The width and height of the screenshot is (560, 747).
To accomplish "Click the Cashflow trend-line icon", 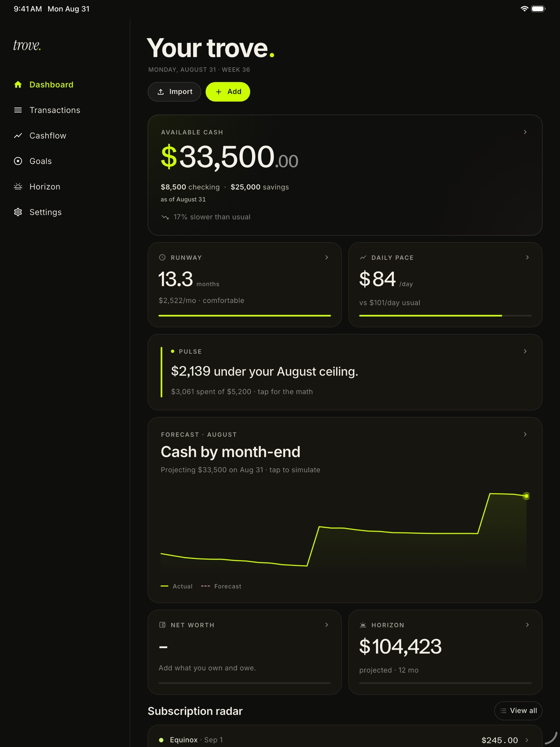I will [x=18, y=136].
